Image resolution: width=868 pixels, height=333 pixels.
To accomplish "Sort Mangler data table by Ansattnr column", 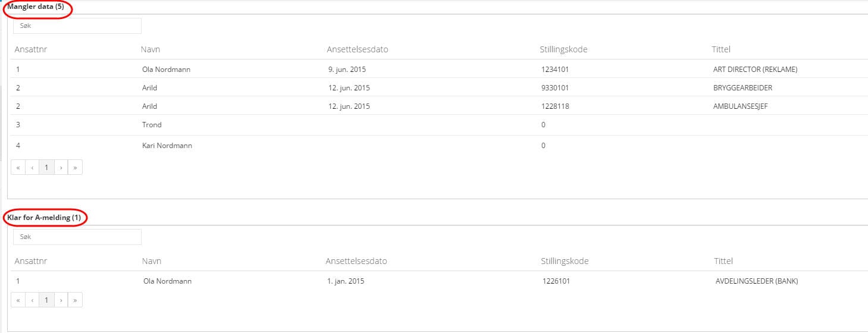I will pos(31,49).
